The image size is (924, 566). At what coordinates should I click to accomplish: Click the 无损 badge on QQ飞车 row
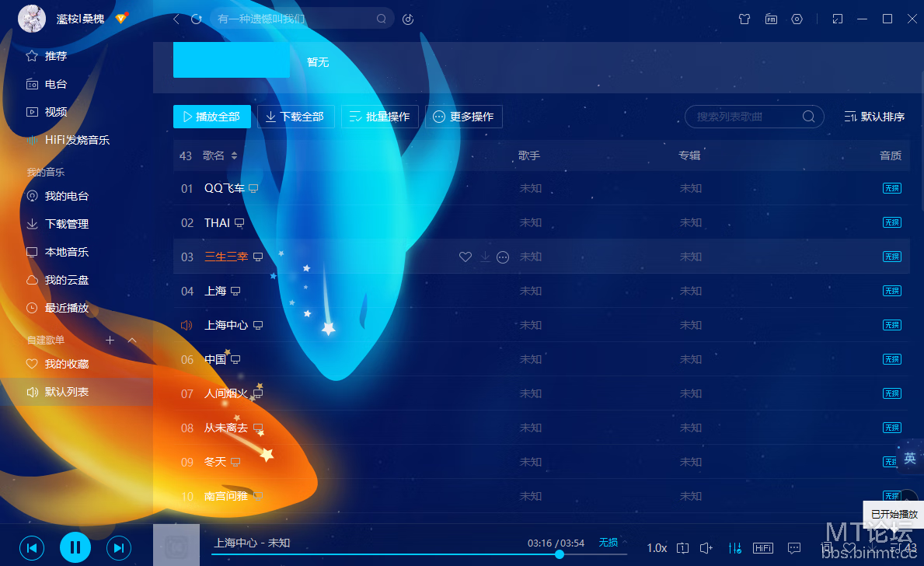point(891,189)
